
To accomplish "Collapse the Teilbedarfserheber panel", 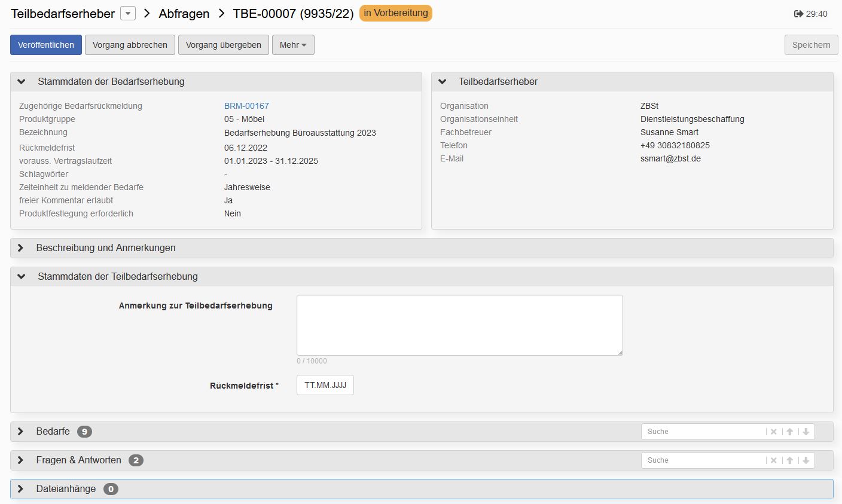I will click(x=443, y=81).
